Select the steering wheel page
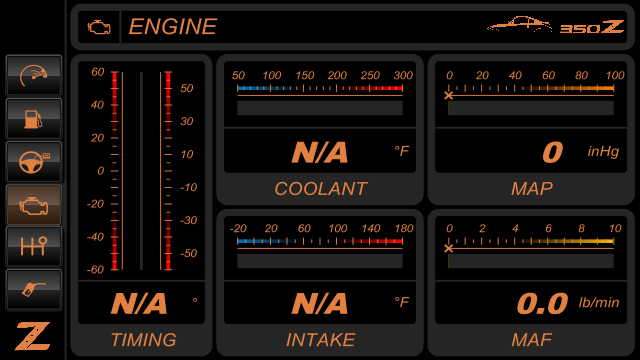This screenshot has width=640, height=360. pos(34,162)
